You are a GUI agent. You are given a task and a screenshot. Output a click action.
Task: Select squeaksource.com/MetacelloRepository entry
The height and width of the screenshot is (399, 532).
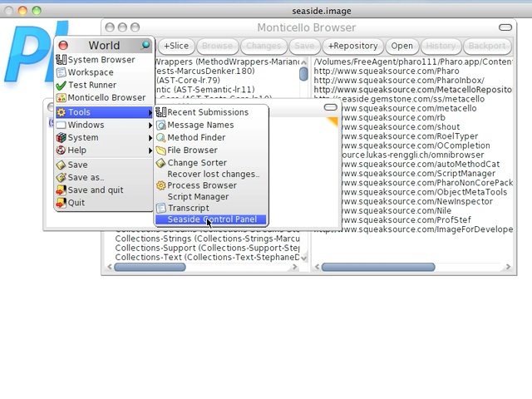pyautogui.click(x=413, y=90)
